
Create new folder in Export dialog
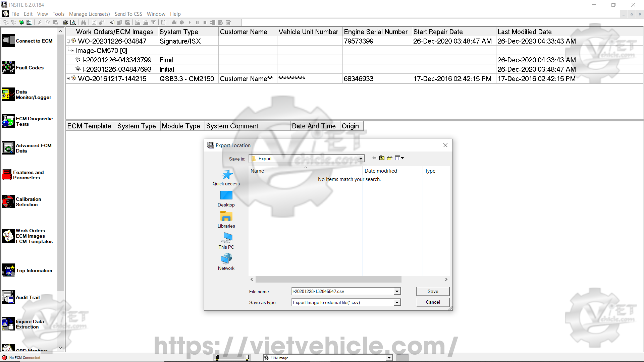click(x=389, y=158)
